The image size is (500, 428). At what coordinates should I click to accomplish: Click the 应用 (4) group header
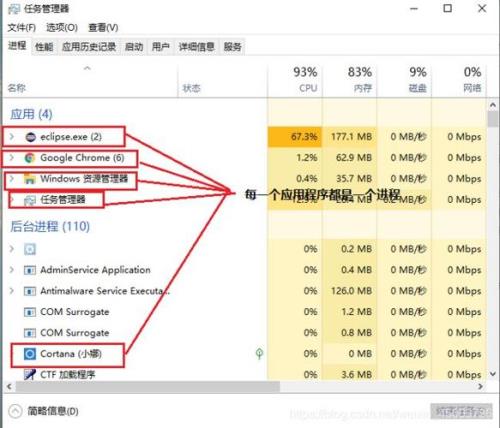point(31,114)
